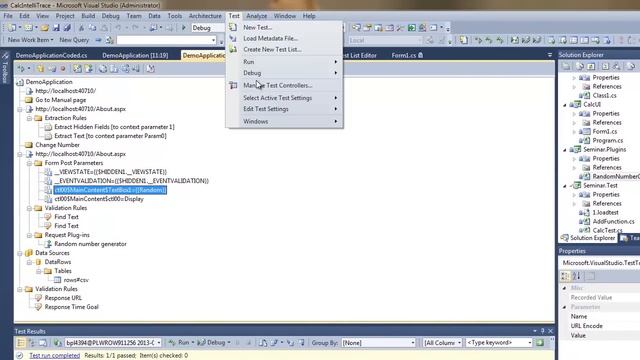Choose Create New Test List
Viewport: 640px width, 360px height.
pyautogui.click(x=285, y=49)
